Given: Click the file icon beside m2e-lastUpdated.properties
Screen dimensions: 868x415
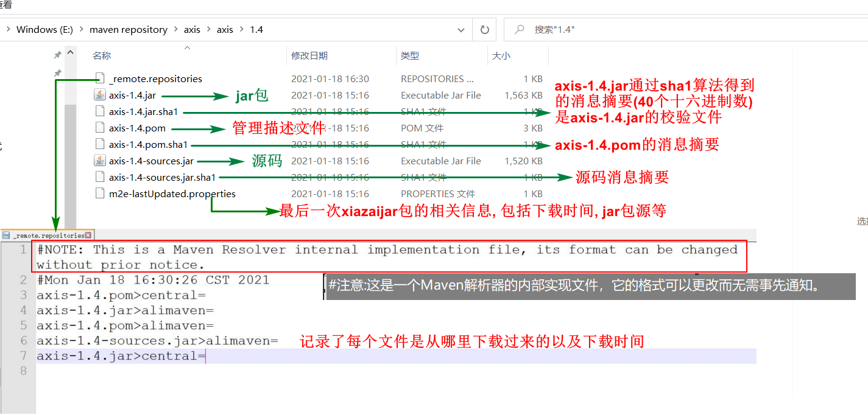Looking at the screenshot, I should [x=99, y=194].
